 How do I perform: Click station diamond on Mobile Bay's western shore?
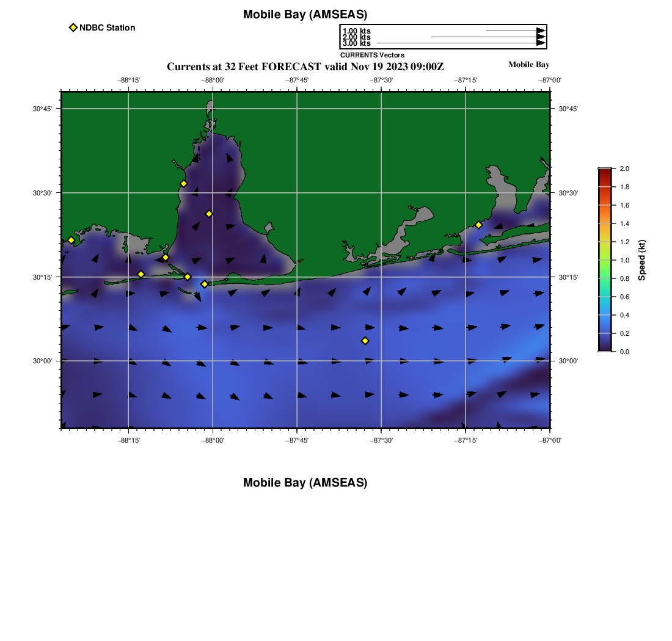point(183,184)
